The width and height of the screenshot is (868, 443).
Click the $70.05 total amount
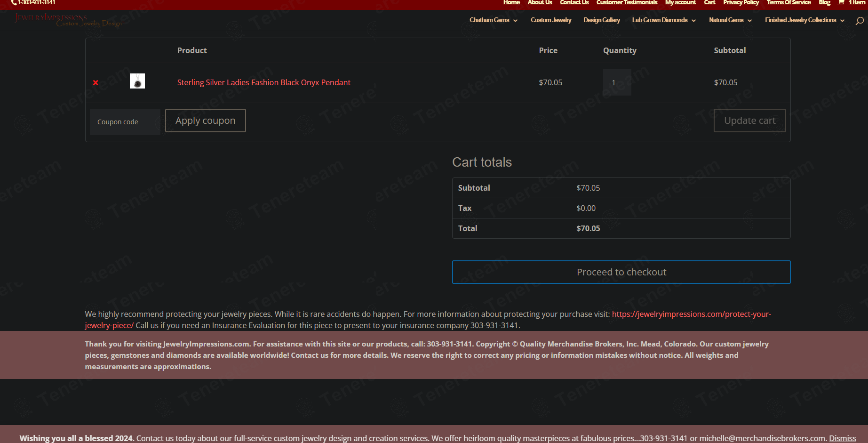[588, 228]
